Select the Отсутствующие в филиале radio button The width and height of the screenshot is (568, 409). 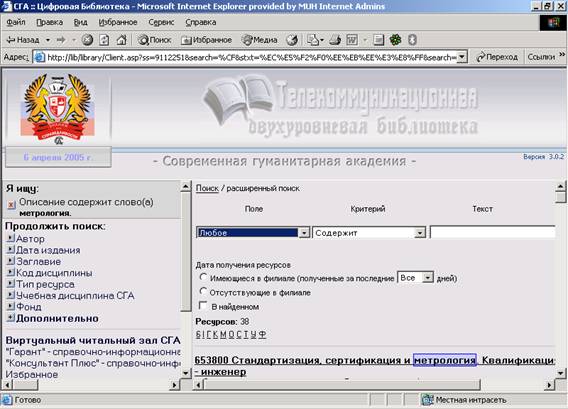click(203, 292)
